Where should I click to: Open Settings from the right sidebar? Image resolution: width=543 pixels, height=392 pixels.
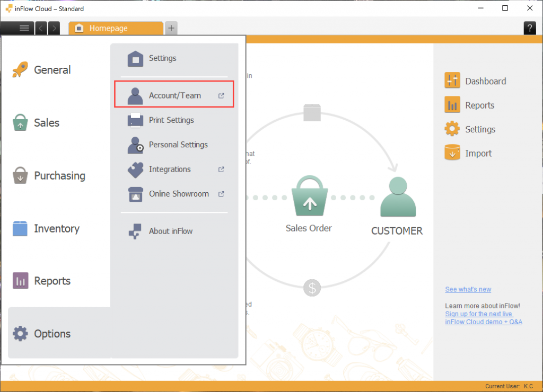[480, 129]
